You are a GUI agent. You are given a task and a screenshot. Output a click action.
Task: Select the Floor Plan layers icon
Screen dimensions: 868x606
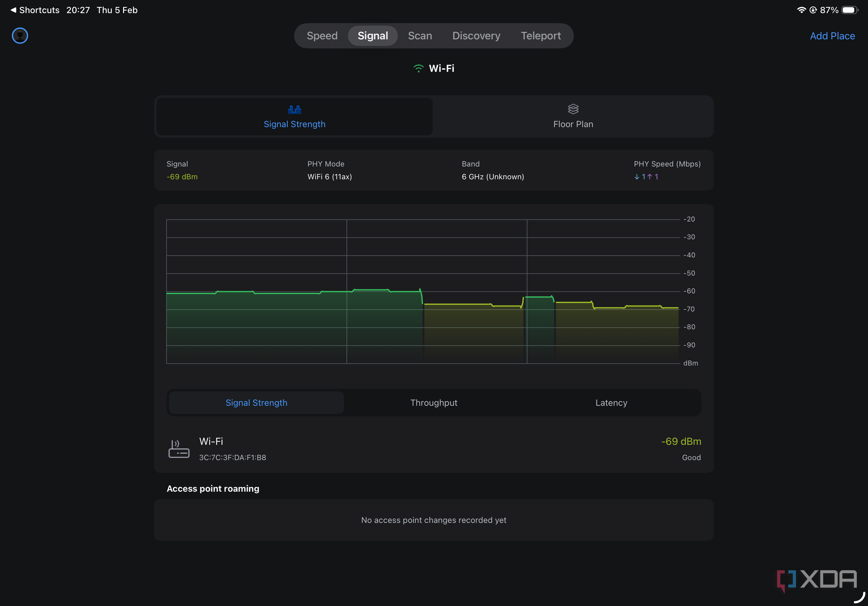click(573, 109)
